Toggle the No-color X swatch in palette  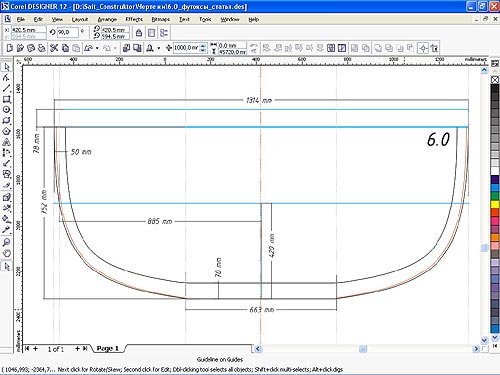[x=495, y=80]
